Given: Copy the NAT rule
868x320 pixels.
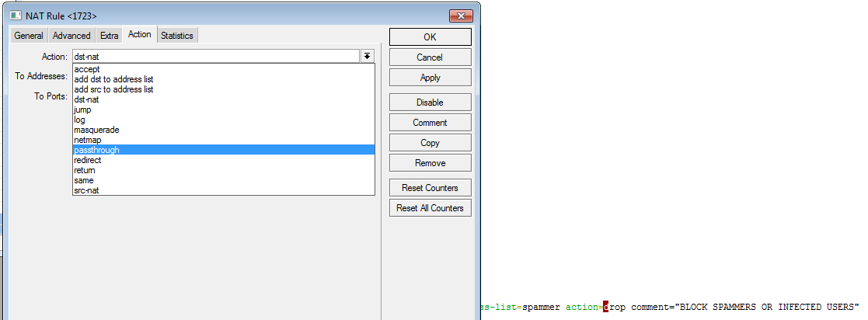Looking at the screenshot, I should coord(431,143).
